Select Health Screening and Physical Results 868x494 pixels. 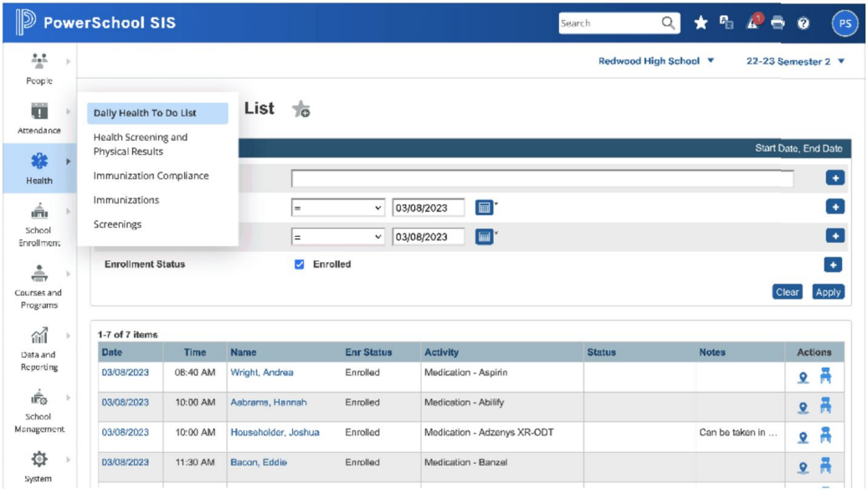click(x=140, y=144)
